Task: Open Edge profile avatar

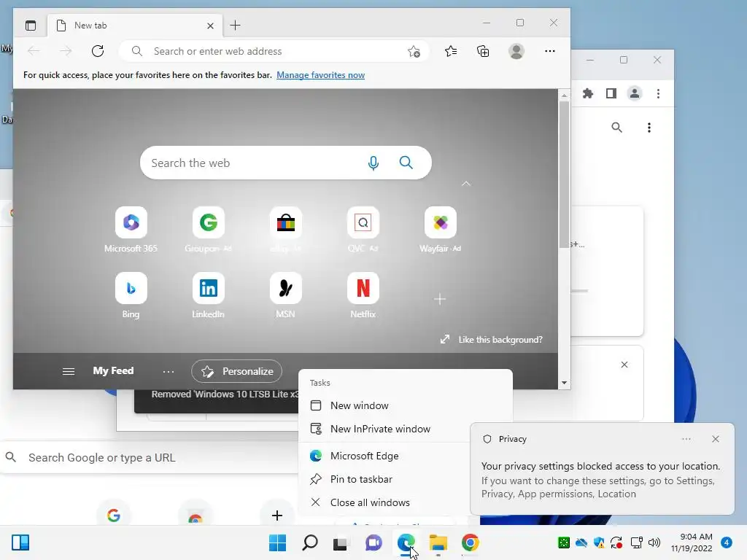Action: coord(516,51)
